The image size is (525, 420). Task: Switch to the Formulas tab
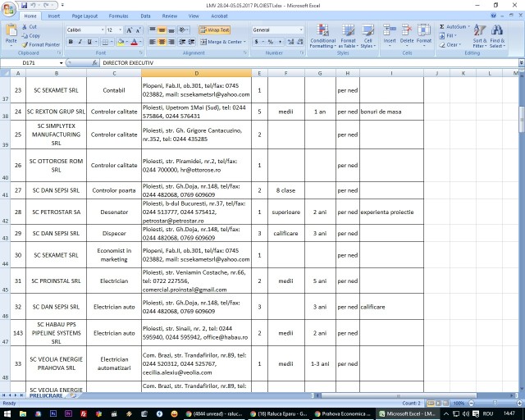coord(118,16)
